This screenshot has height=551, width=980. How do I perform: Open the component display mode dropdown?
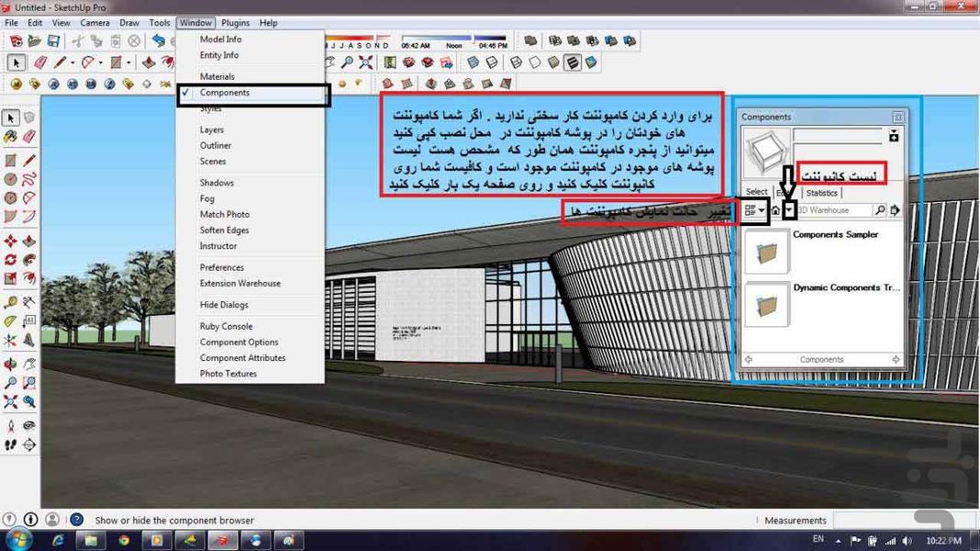[753, 209]
